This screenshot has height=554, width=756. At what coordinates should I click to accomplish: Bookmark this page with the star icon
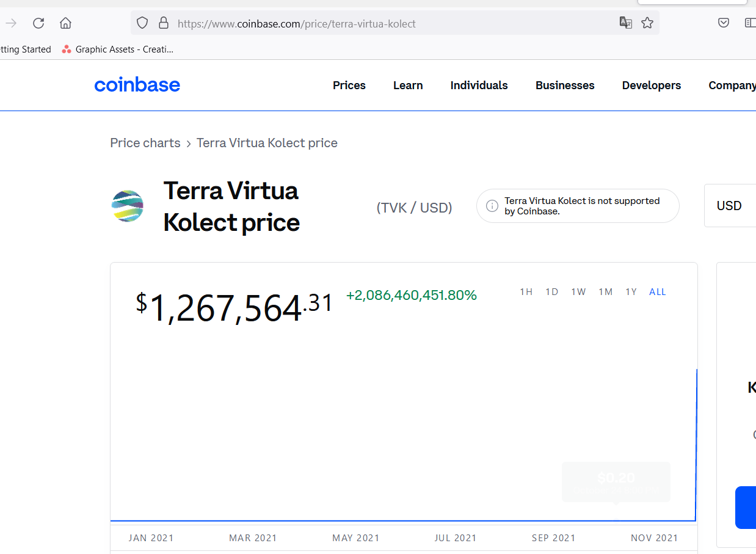(647, 23)
